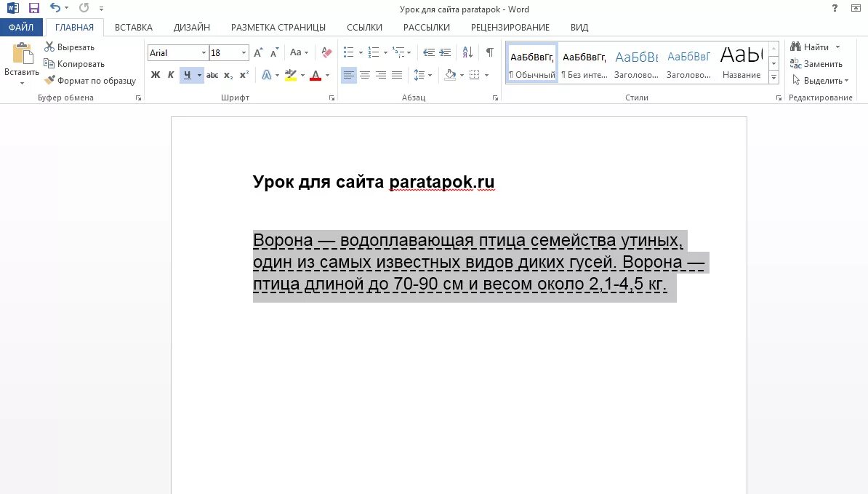The width and height of the screenshot is (868, 494).
Task: Switch to the ВСТАВКА ribbon tab
Action: 134,27
